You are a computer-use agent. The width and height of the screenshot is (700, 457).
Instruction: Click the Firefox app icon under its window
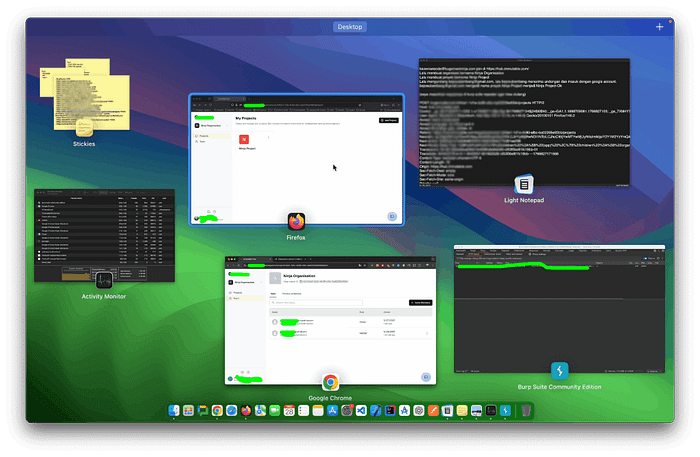coord(296,221)
